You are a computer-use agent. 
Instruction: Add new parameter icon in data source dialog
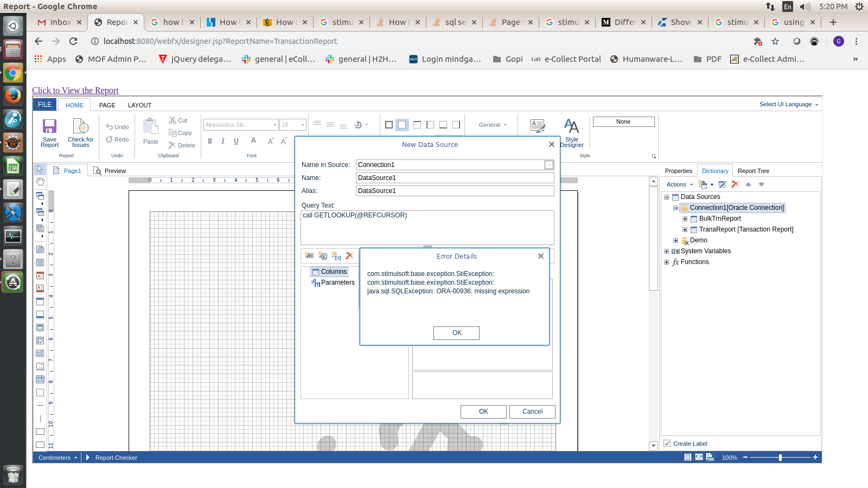336,256
